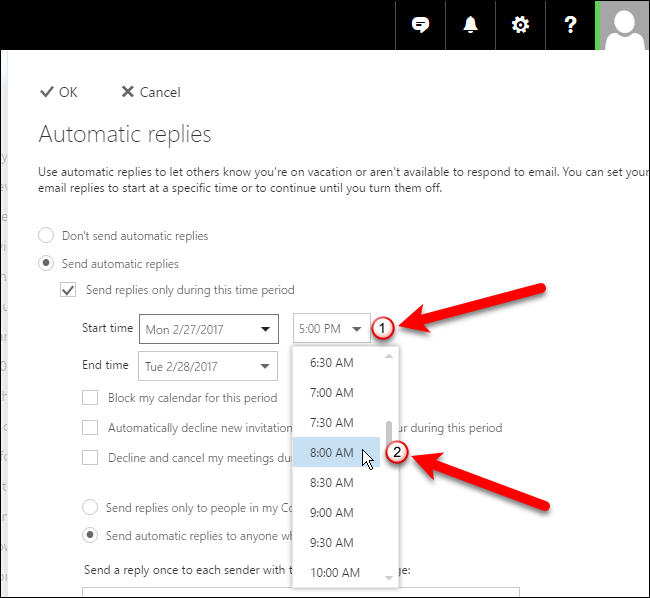Select Send automatic replies radio button
Image resolution: width=650 pixels, height=598 pixels.
(46, 264)
